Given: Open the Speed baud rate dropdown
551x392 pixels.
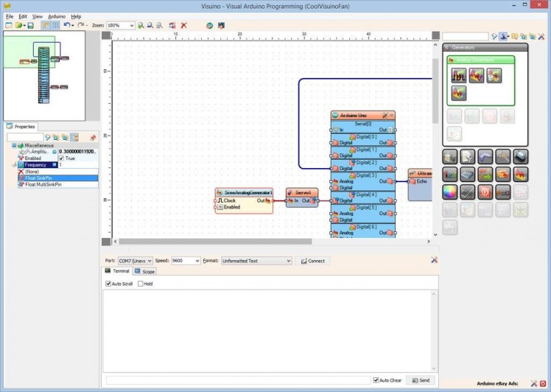Looking at the screenshot, I should [x=197, y=261].
